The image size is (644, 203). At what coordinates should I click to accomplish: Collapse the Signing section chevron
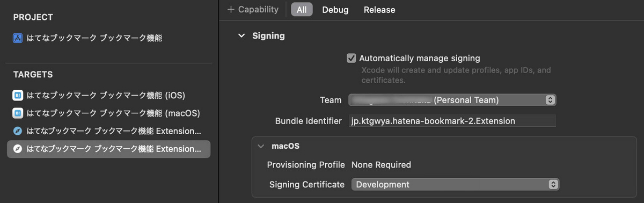click(241, 36)
